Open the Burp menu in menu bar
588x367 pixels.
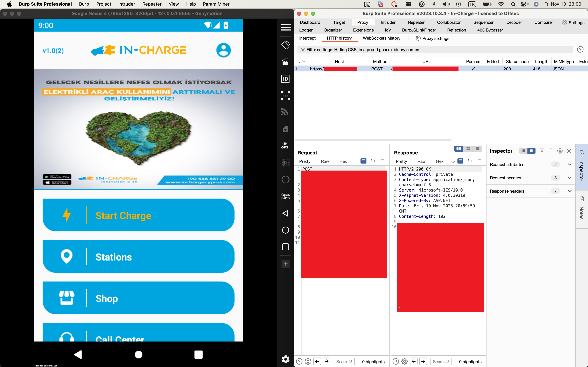click(84, 4)
